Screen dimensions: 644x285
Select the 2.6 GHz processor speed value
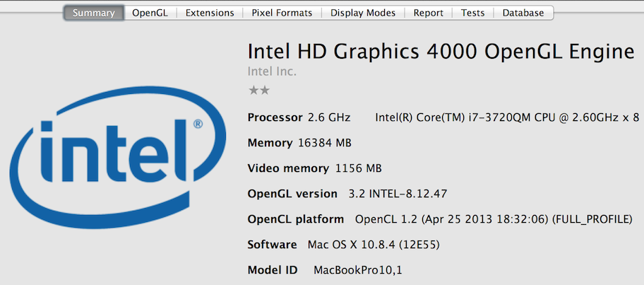click(329, 117)
